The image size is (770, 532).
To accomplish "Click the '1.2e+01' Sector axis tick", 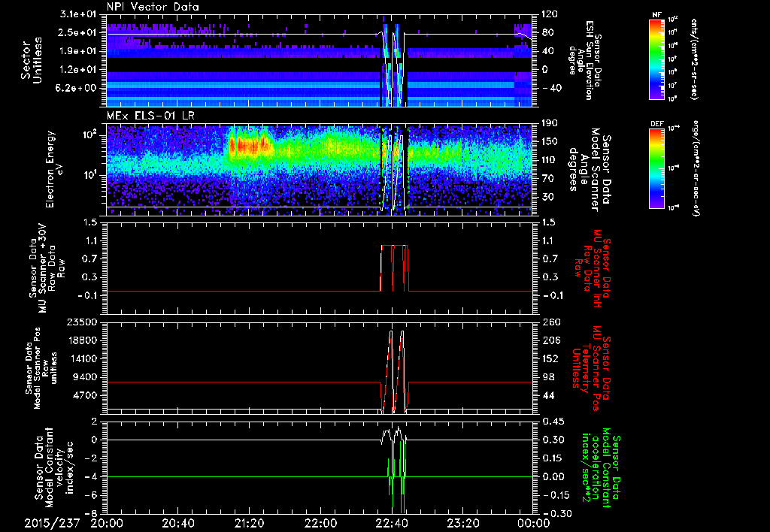I will [x=77, y=70].
